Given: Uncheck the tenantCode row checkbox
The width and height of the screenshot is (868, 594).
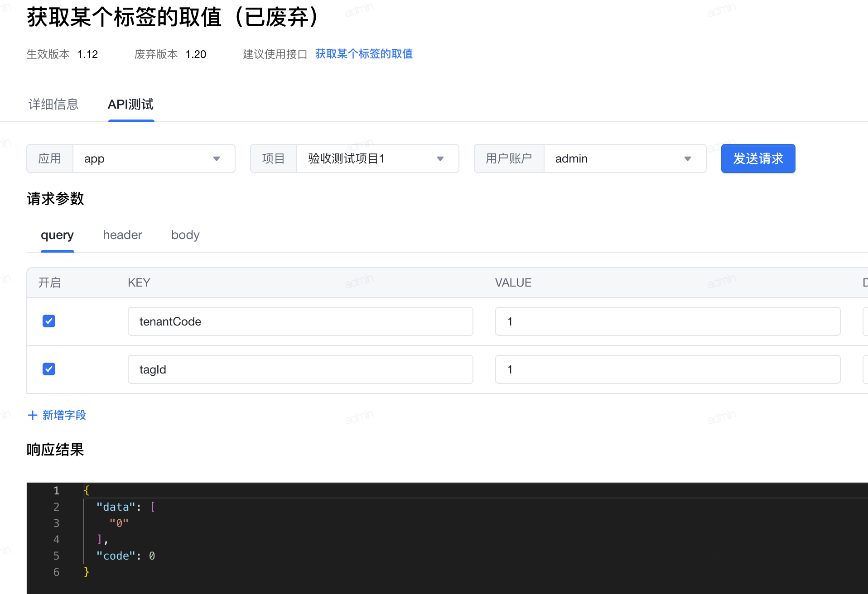Looking at the screenshot, I should tap(49, 321).
